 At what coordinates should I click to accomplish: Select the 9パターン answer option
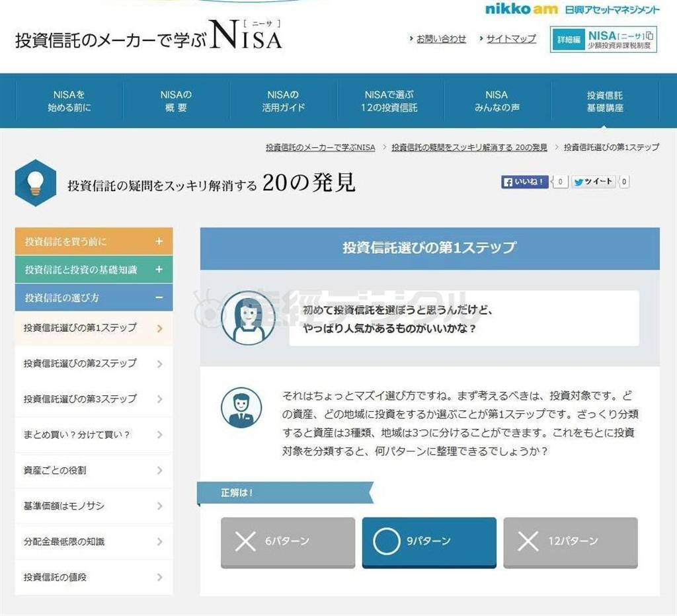[x=428, y=543]
